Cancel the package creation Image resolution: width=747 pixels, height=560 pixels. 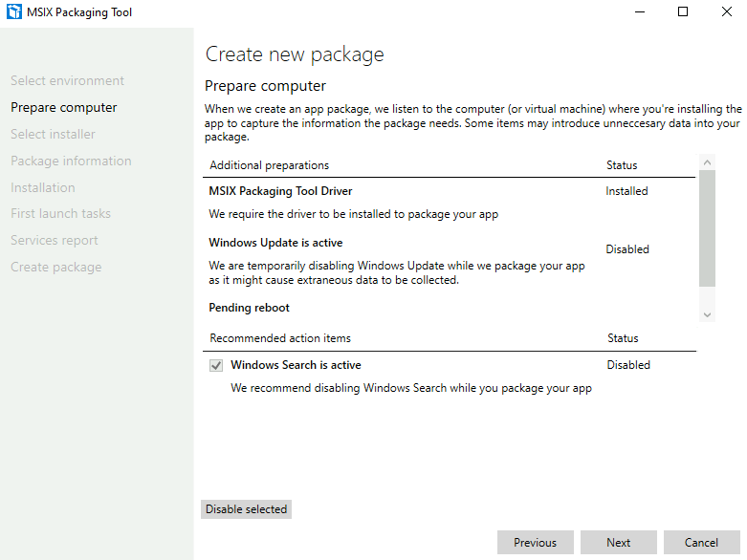pyautogui.click(x=701, y=543)
